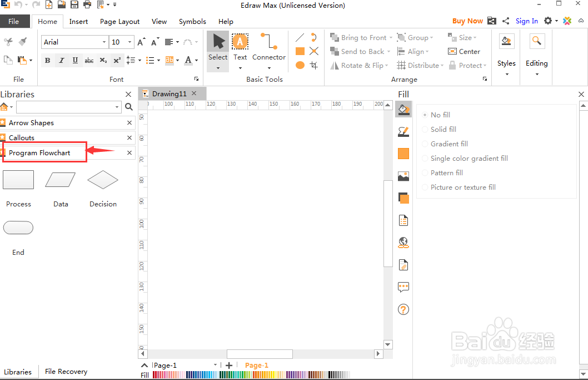Add a new page with plus button

[229, 366]
